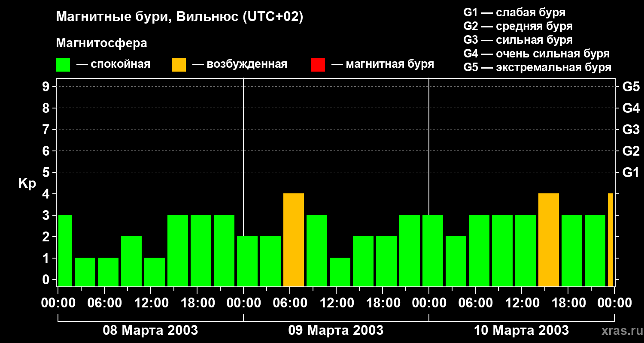The height and width of the screenshot is (343, 644).
Task: Click the 18:00 time label under 10 Марта
Action: tap(568, 303)
